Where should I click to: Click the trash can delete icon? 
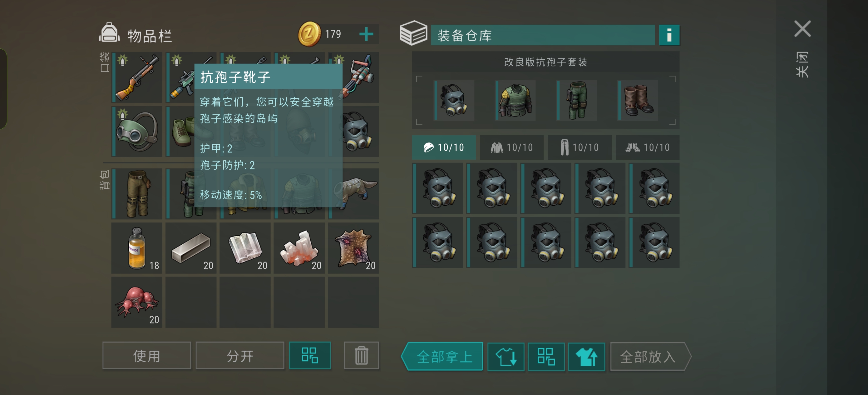pos(361,356)
